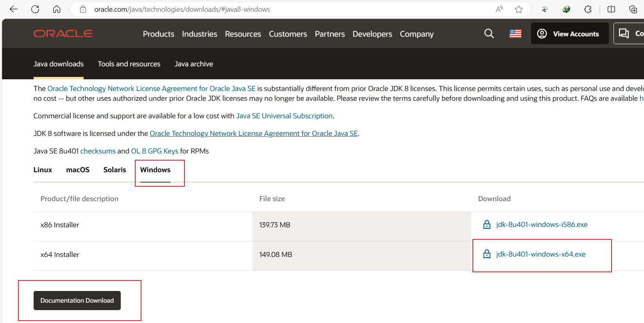Switch to the Solaris downloads tab
Screen dimensions: 644x323
pos(115,170)
